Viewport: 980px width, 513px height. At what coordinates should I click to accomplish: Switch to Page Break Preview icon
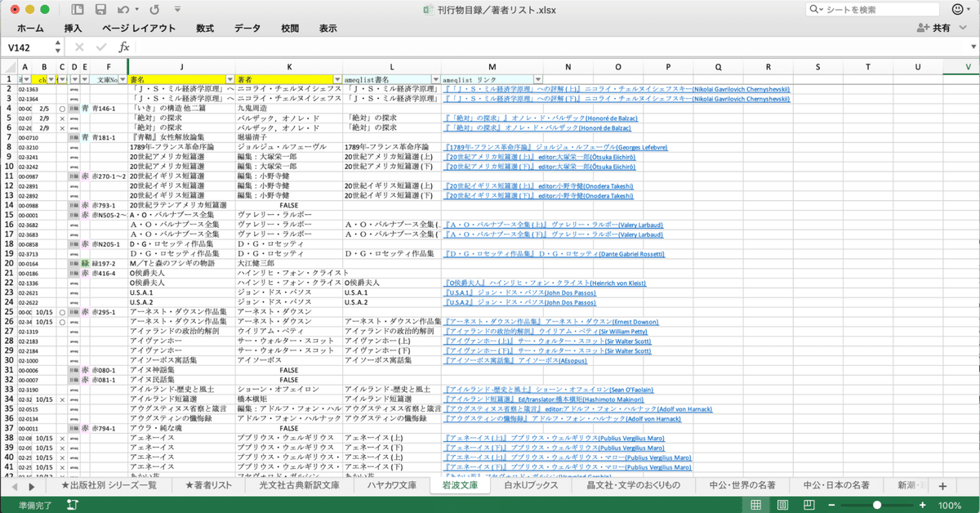point(808,506)
